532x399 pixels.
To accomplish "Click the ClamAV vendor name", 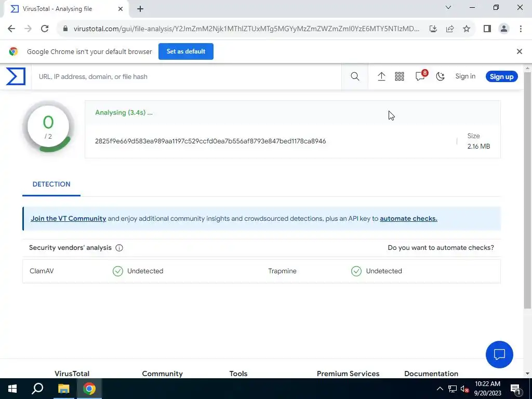I will [x=42, y=271].
